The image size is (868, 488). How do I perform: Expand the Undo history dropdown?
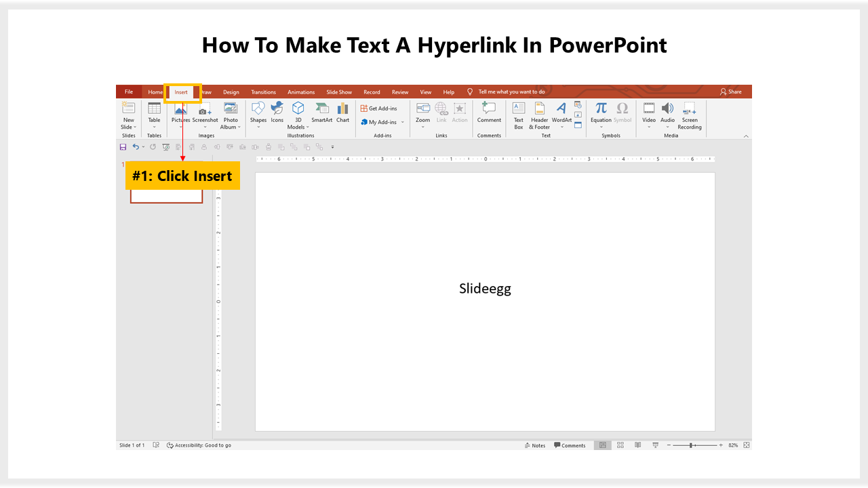tap(143, 147)
